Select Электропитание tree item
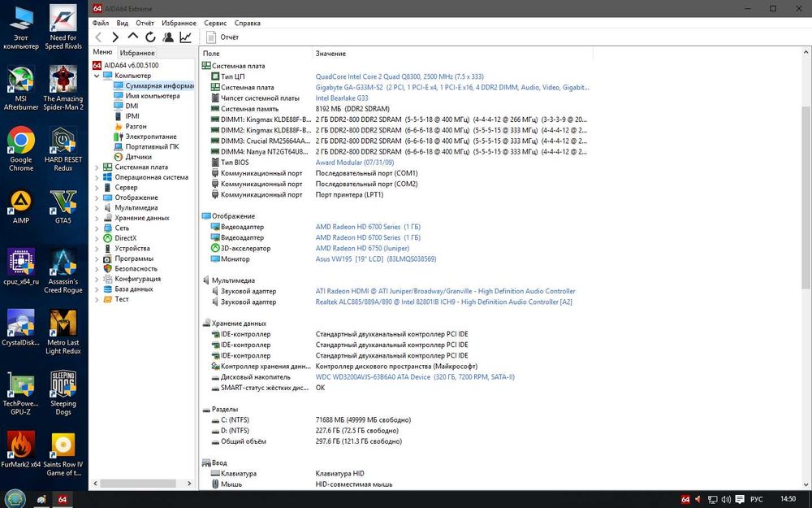 coord(145,137)
